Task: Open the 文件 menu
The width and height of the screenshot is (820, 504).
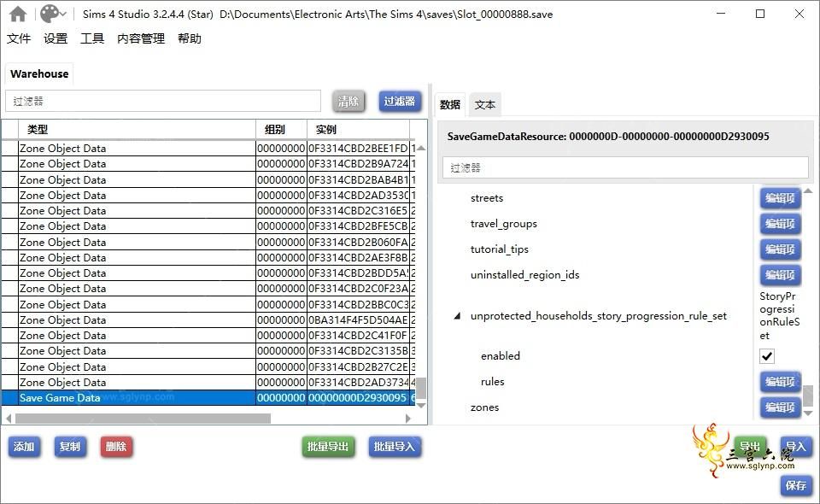Action: 19,38
